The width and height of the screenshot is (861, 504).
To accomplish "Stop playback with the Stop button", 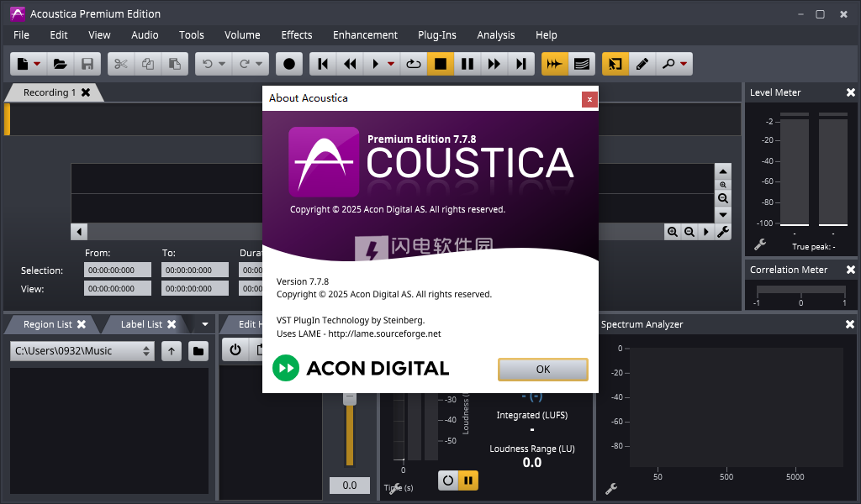I will pos(441,64).
